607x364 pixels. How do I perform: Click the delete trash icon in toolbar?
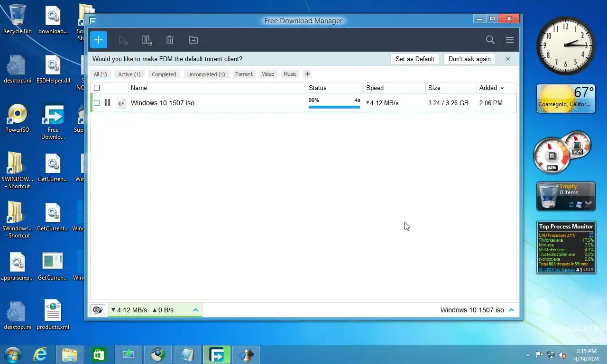point(170,40)
